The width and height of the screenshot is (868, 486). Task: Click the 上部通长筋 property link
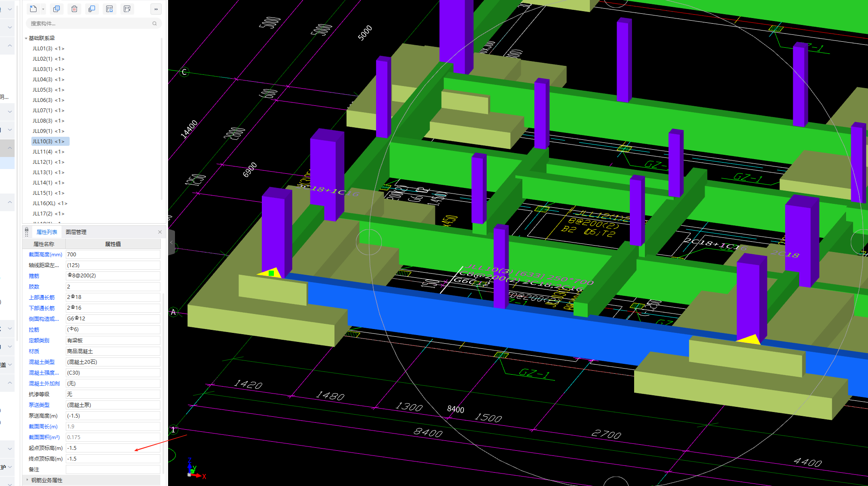42,298
